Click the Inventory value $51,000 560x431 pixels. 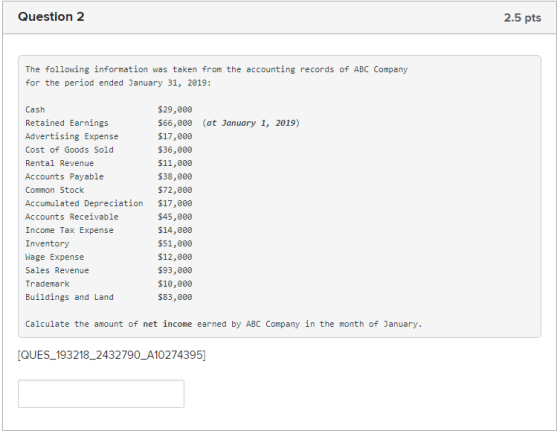(x=175, y=243)
